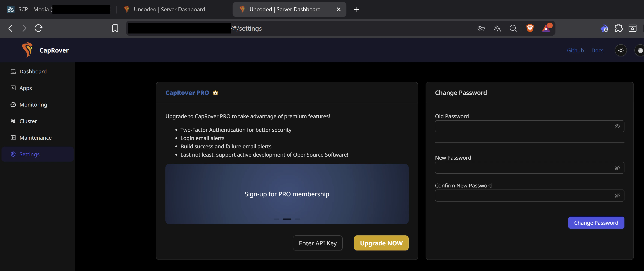
Task: Click the browser back arrow
Action: [x=11, y=28]
